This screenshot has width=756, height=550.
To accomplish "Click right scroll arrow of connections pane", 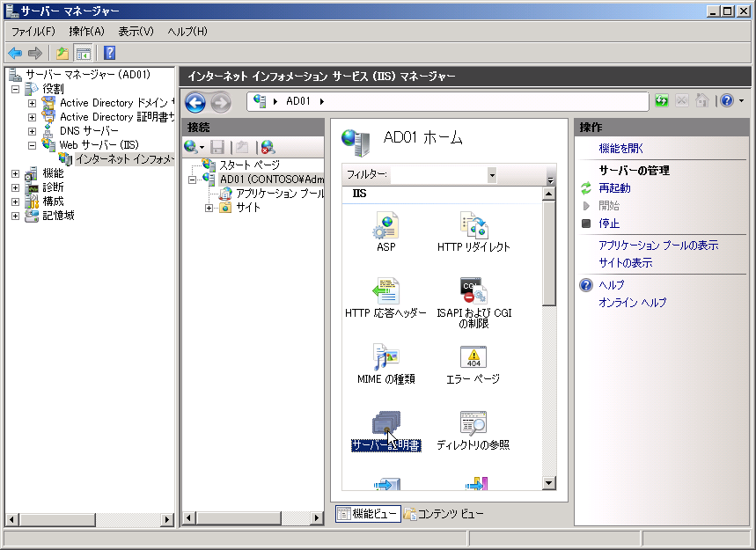I will [317, 518].
